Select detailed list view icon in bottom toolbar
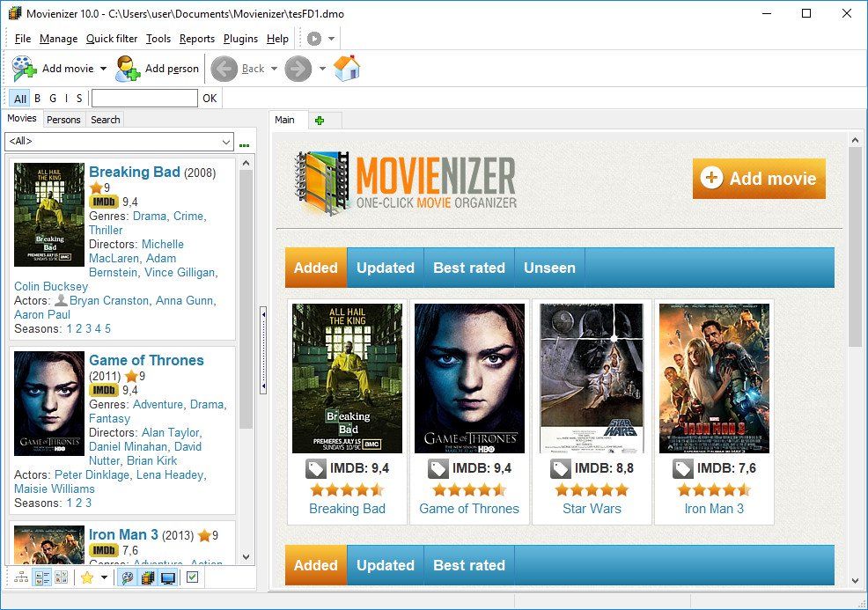868x610 pixels. [42, 577]
